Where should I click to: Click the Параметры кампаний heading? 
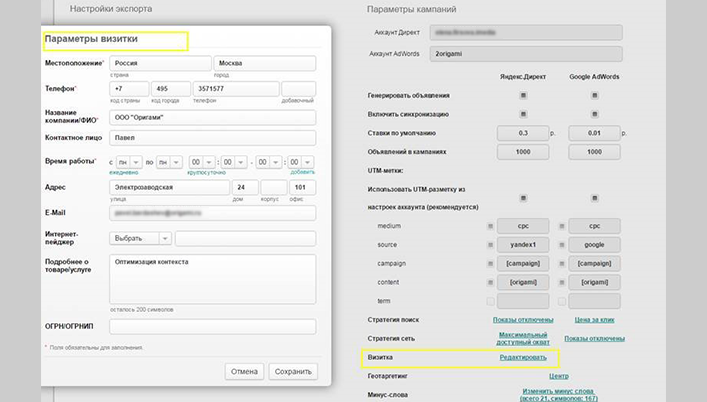[x=412, y=9]
